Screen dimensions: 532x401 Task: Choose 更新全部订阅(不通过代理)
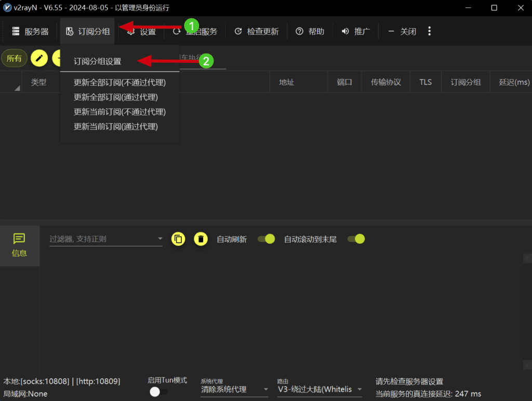[120, 83]
